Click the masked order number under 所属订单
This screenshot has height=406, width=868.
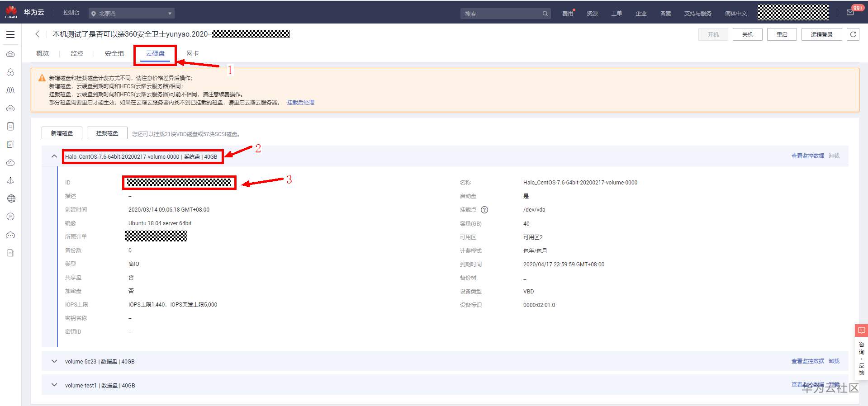[156, 236]
